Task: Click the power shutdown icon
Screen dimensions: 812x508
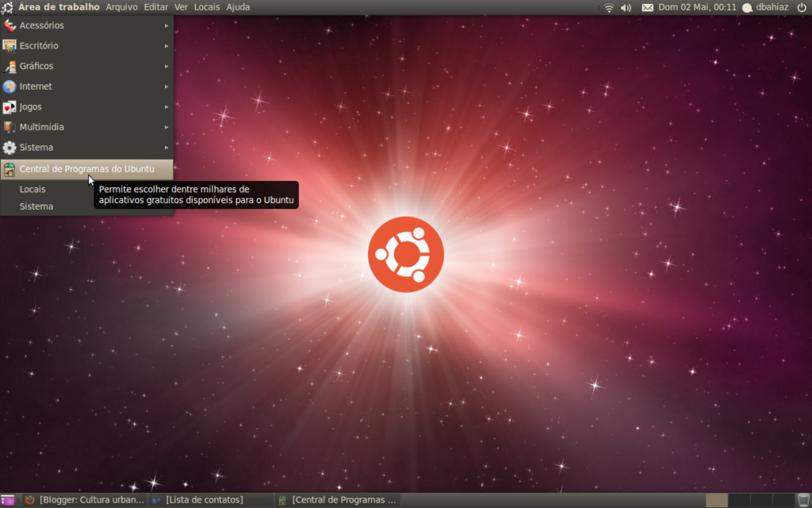Action: click(x=802, y=7)
